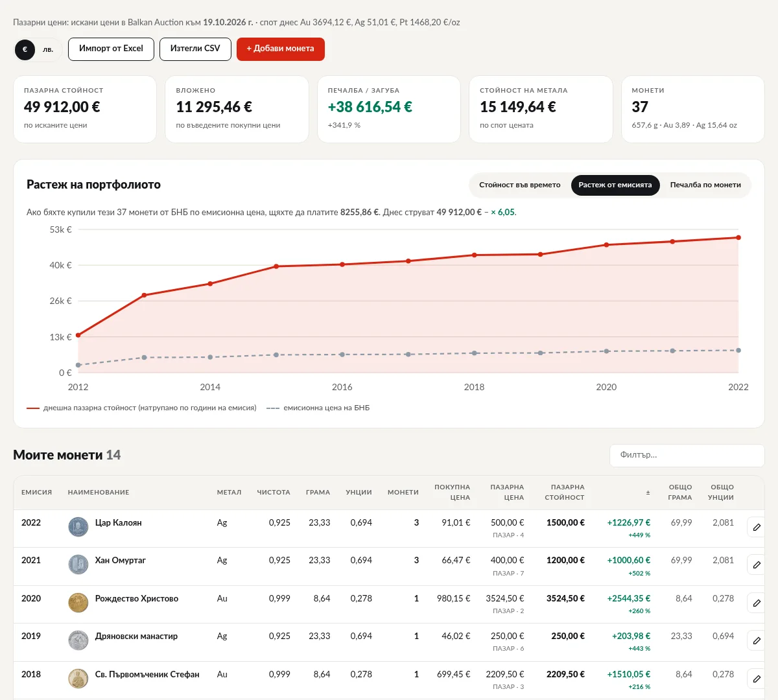
Task: Click purchase price 980,15 €
Action: [454, 598]
